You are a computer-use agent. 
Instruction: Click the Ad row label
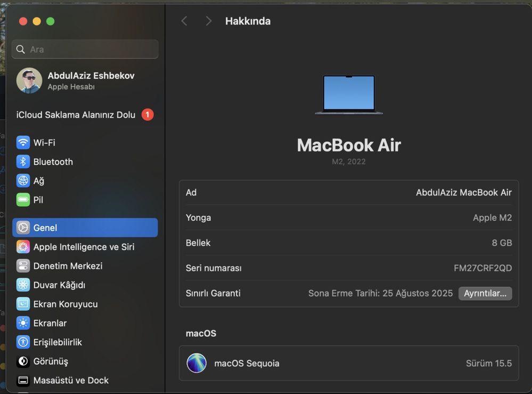pos(191,192)
